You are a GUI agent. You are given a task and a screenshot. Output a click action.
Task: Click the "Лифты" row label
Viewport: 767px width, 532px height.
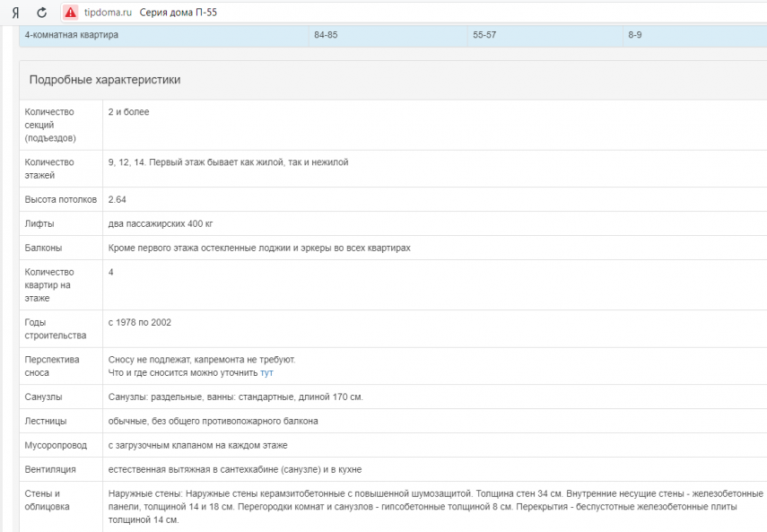(40, 223)
